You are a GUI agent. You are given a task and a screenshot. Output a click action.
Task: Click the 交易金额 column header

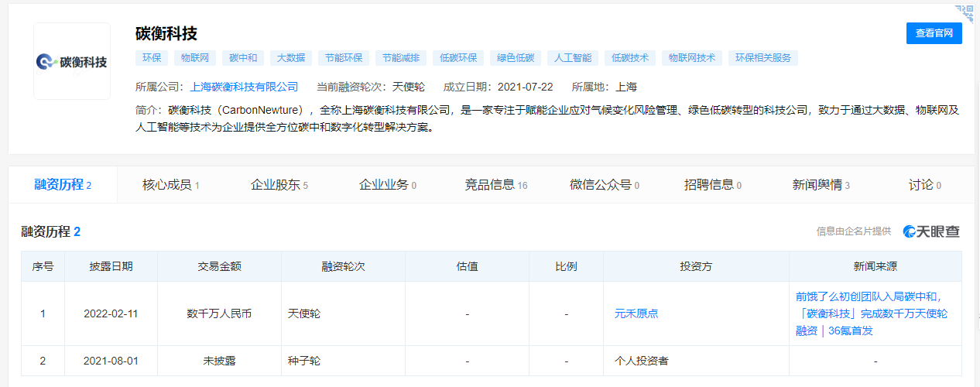(x=219, y=266)
